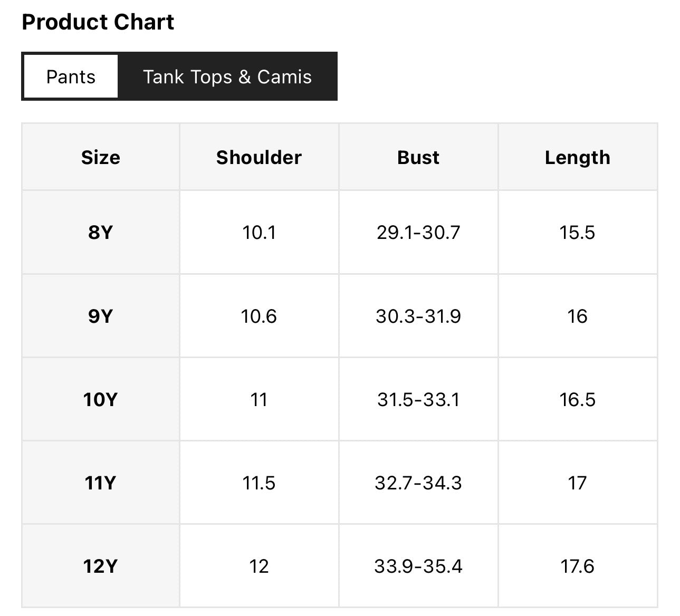Click the 15.5 length value
This screenshot has width=680, height=616.
[x=578, y=232]
